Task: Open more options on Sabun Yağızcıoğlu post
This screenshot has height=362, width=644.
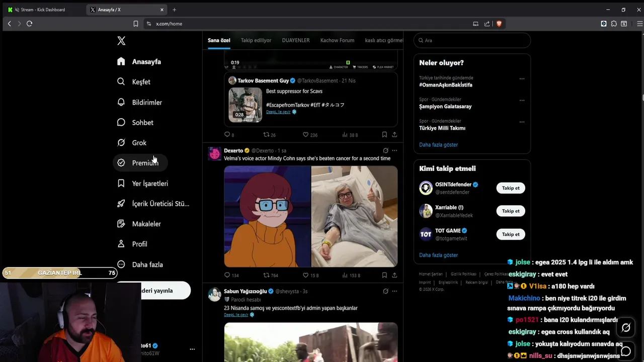Action: point(394,291)
